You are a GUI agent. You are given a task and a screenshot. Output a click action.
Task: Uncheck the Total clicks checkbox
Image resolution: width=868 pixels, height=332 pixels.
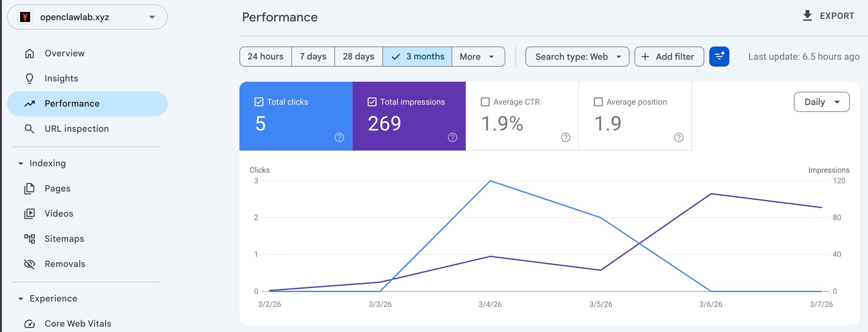coord(259,102)
